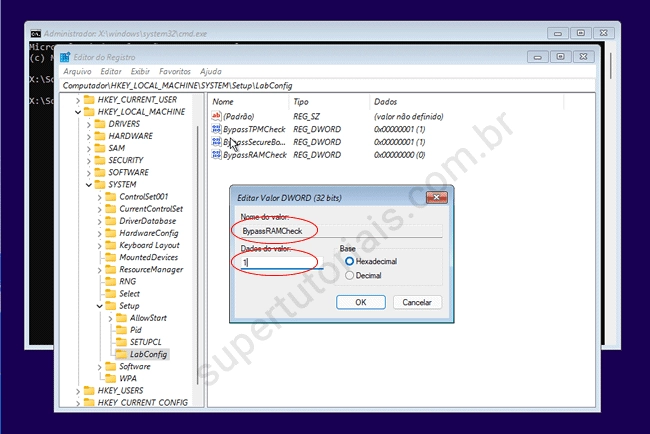
Task: Select the HardwareConfig key in tree
Action: 148,233
